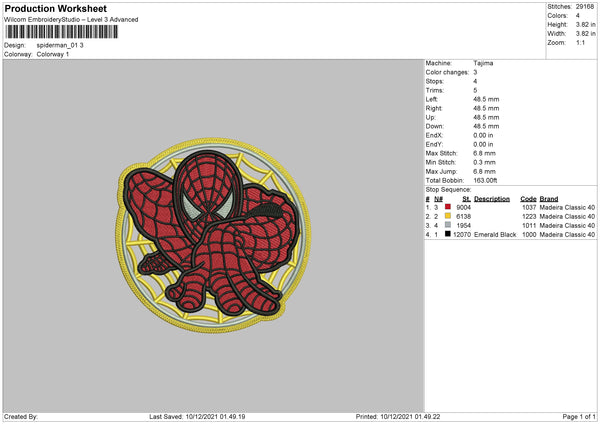Viewport: 600px width, 424px height.
Task: Click the yellow color swatch for stop 2
Action: (x=447, y=215)
